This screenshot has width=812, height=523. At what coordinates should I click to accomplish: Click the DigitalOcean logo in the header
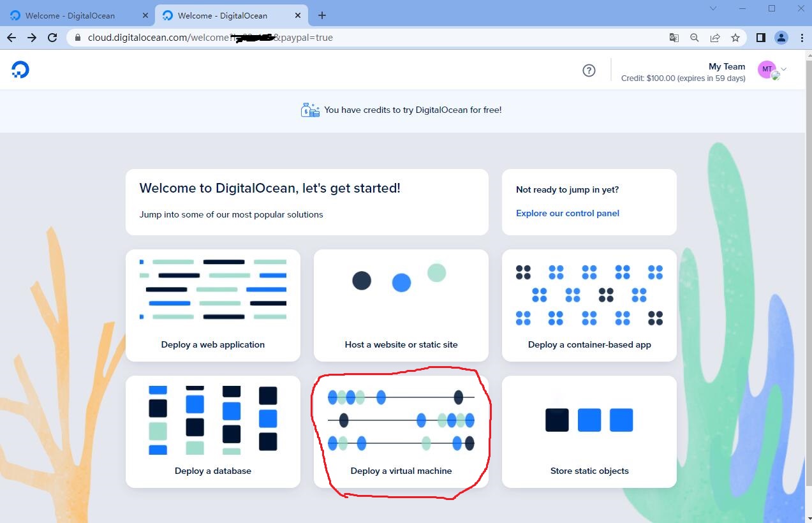coord(20,70)
